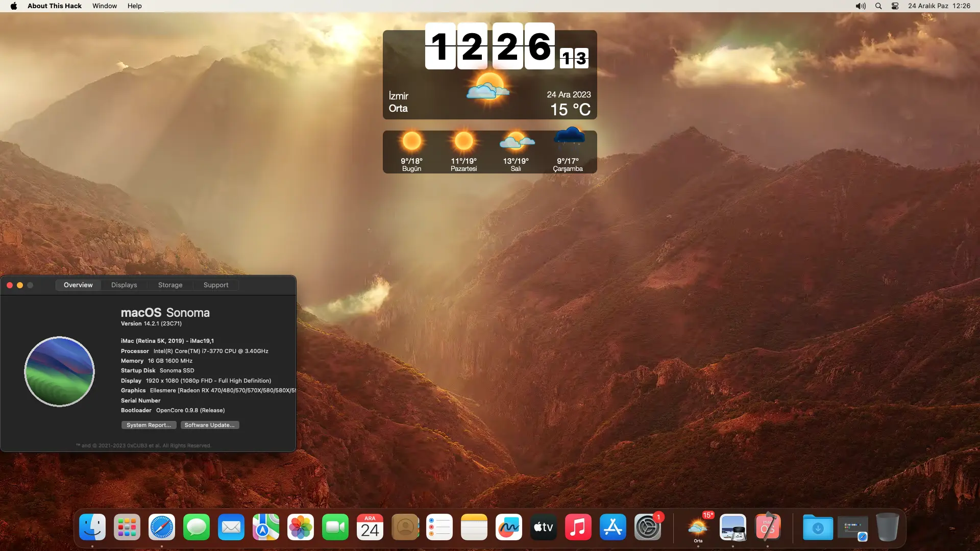
Task: Open Calendar showing ARA 24
Action: pyautogui.click(x=370, y=527)
